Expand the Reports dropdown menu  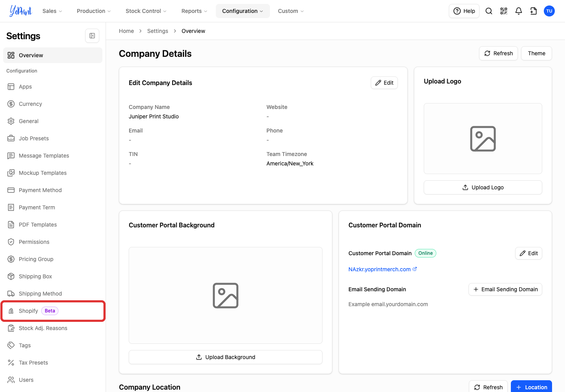click(194, 11)
